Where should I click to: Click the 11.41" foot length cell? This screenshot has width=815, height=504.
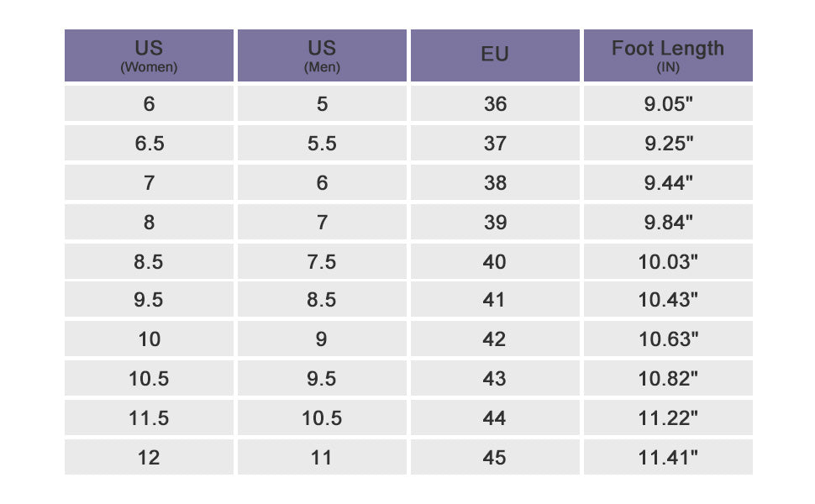click(668, 457)
